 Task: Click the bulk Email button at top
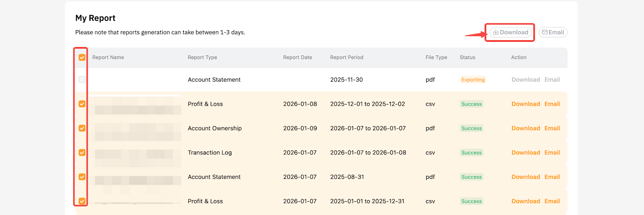pos(553,32)
